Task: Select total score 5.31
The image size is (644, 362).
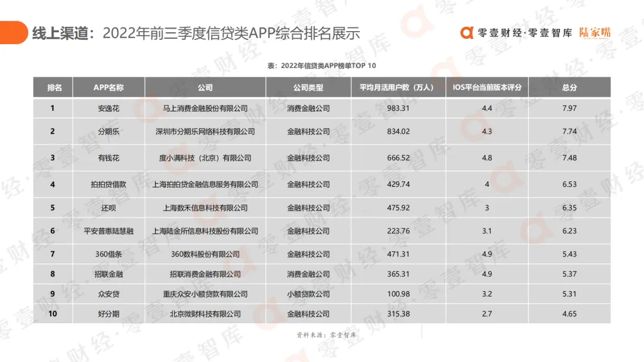Action: tap(569, 294)
